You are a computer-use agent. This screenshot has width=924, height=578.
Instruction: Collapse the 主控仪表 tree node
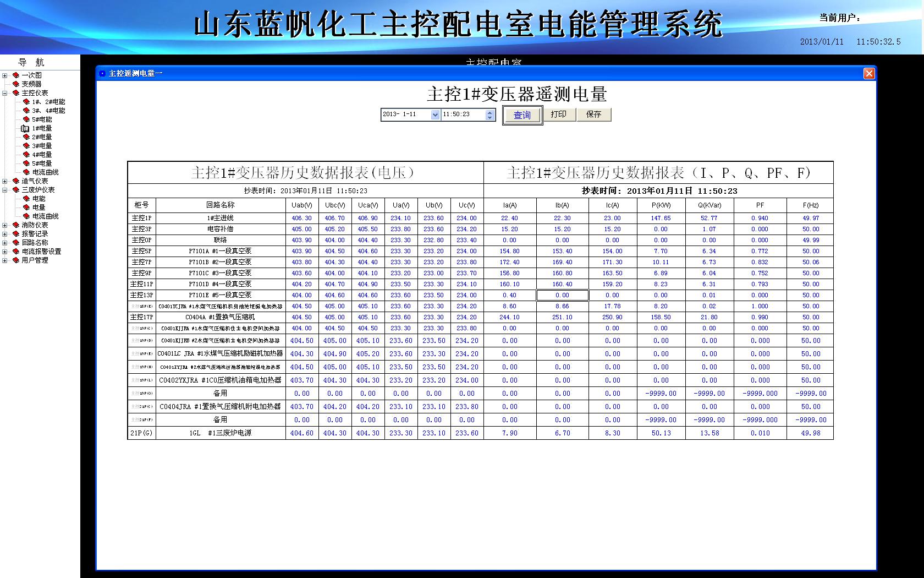[4, 93]
